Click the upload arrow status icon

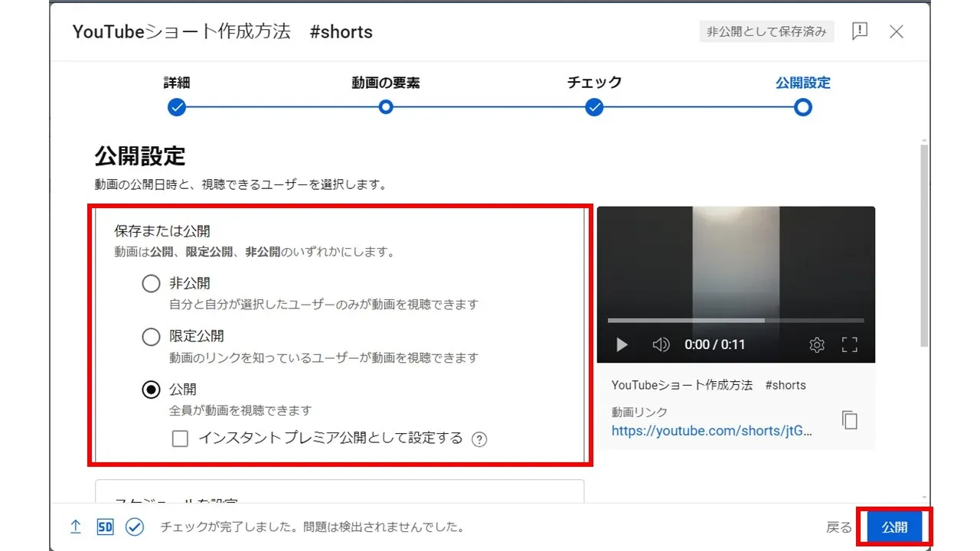[76, 527]
